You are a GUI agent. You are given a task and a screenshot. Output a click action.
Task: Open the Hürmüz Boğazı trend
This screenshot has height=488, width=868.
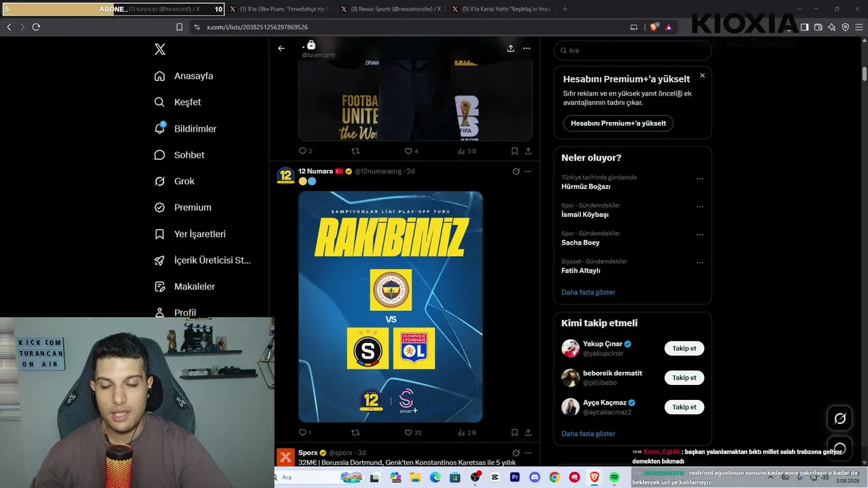tap(586, 186)
